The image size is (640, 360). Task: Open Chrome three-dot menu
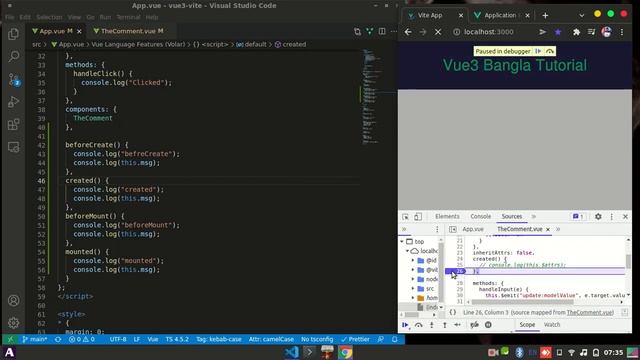pyautogui.click(x=622, y=32)
